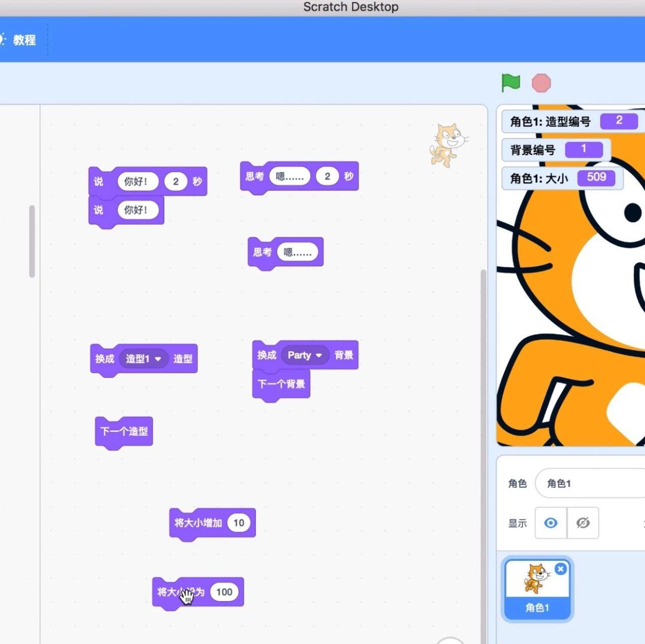Delete 角色1 sprite with the x button
This screenshot has width=645, height=644.
[x=560, y=568]
